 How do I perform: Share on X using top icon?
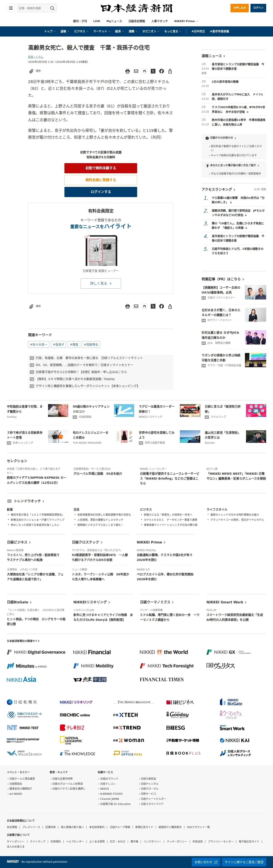(x=153, y=71)
